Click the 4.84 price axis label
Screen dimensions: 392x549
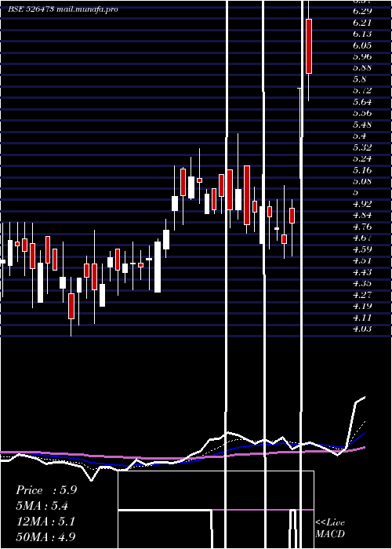362,216
